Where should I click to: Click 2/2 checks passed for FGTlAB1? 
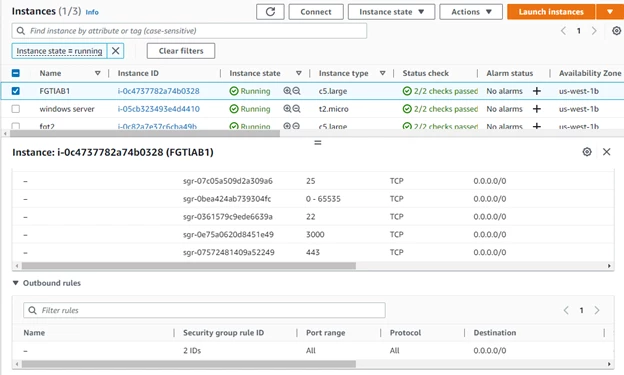click(x=440, y=91)
